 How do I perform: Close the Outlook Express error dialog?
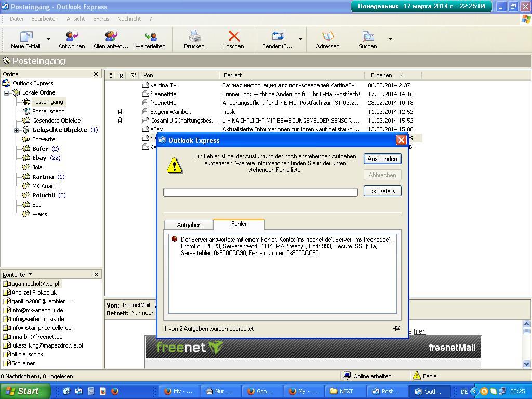[x=401, y=140]
